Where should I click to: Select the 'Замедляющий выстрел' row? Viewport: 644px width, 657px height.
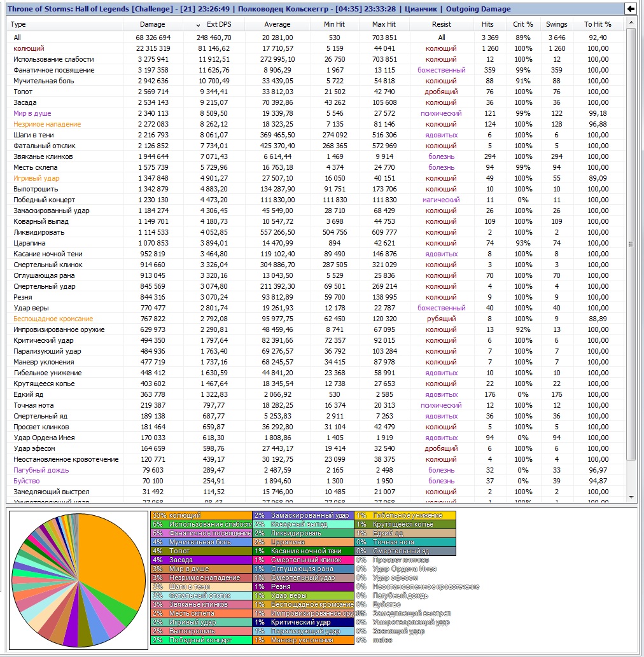point(316,492)
